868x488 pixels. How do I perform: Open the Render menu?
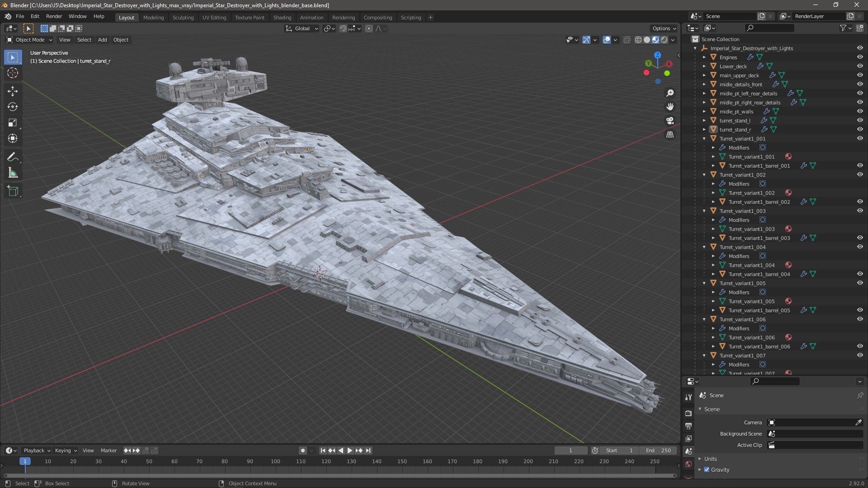(54, 16)
